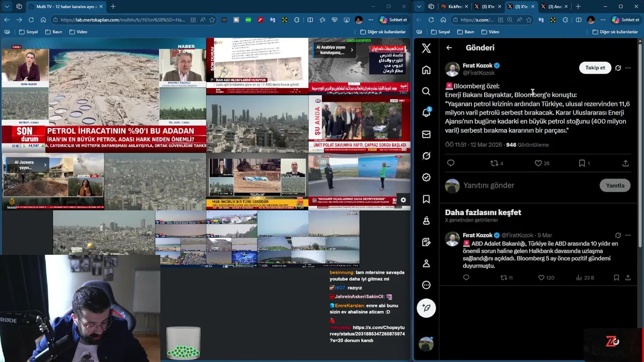
Task: Favorite the Multi TV page with star
Action: tap(212, 20)
